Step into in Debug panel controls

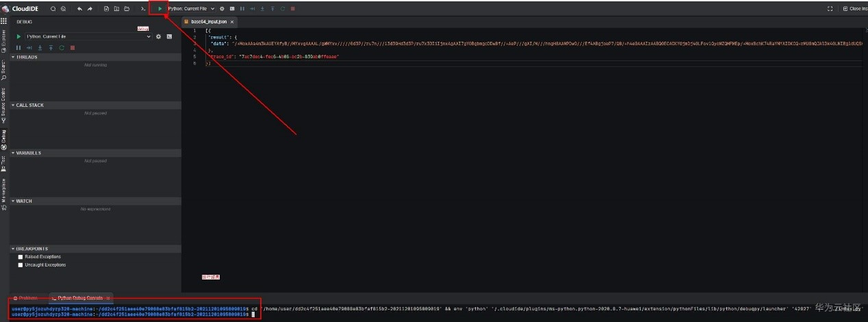pos(40,48)
